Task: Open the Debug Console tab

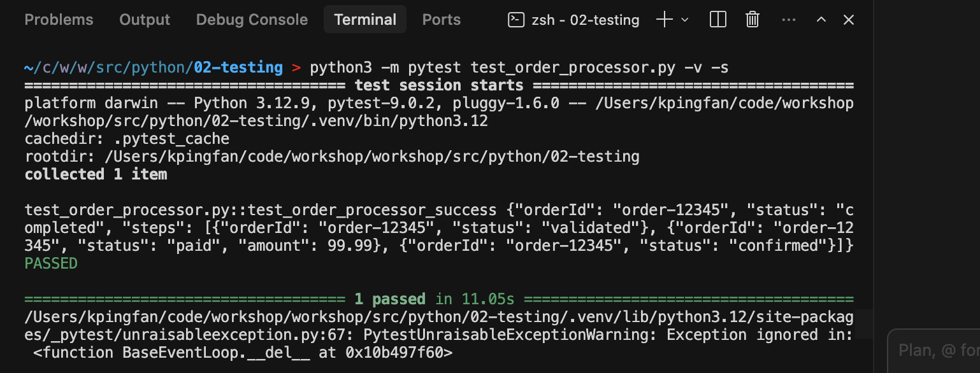Action: pos(252,20)
